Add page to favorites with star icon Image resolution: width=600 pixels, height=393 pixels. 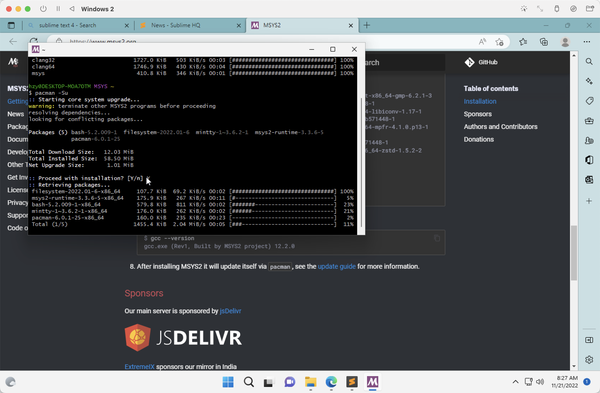(499, 42)
